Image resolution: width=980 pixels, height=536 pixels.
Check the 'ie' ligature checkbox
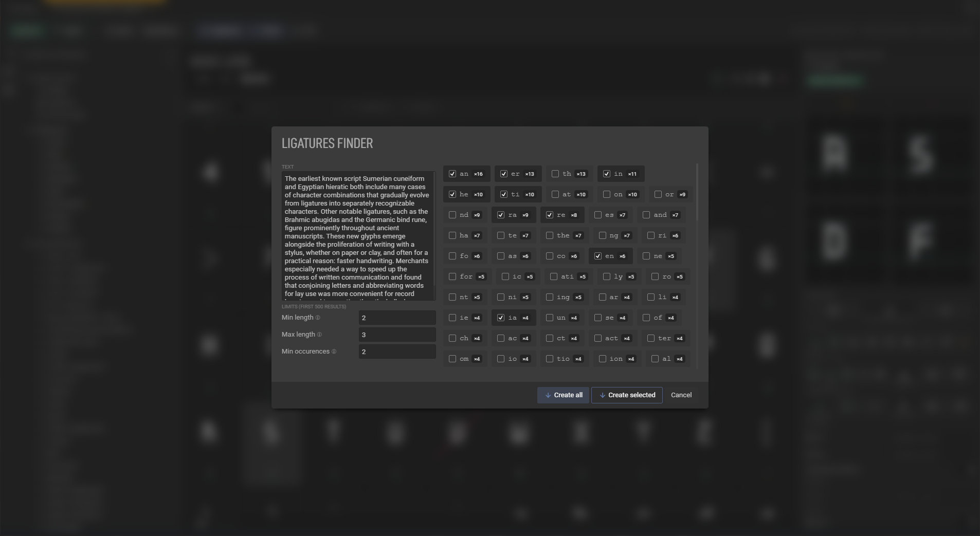(452, 318)
